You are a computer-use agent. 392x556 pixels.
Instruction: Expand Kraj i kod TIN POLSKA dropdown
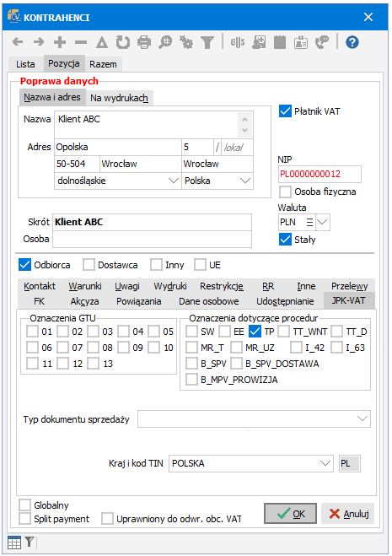click(325, 463)
